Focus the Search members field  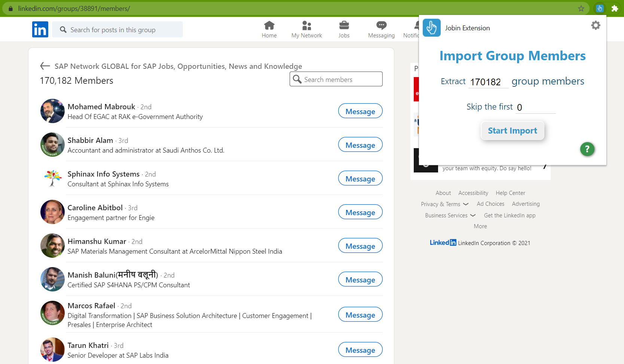[x=336, y=79]
